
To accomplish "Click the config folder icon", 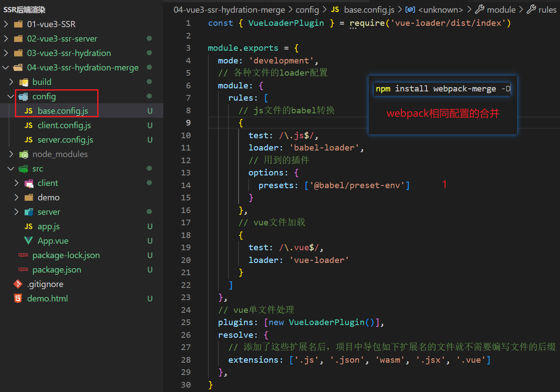I will [24, 96].
